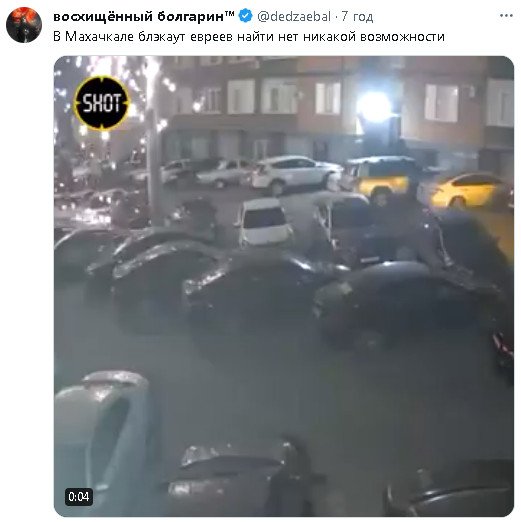Click the white SUV parked by building
This screenshot has width=521, height=522.
tap(296, 174)
